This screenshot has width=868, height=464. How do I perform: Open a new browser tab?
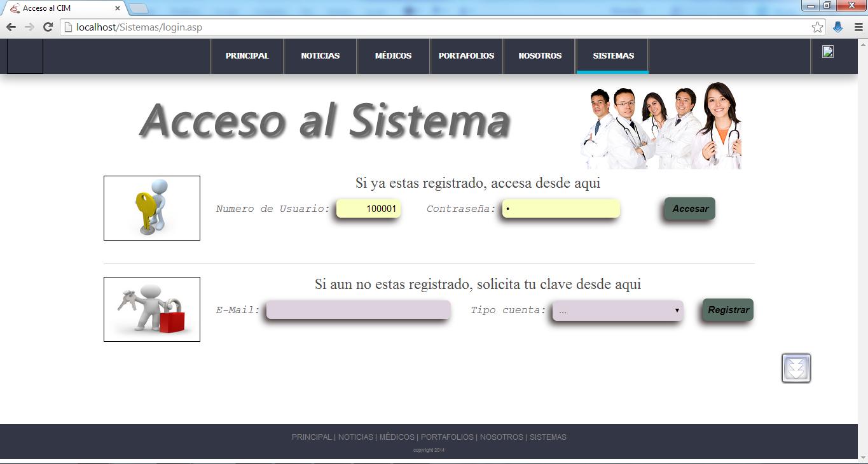pos(139,8)
